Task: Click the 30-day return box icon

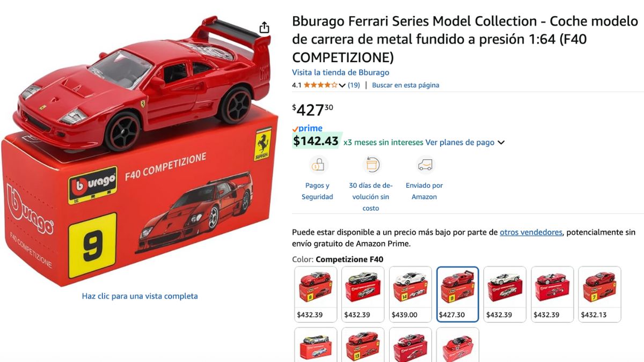Action: coord(371,165)
